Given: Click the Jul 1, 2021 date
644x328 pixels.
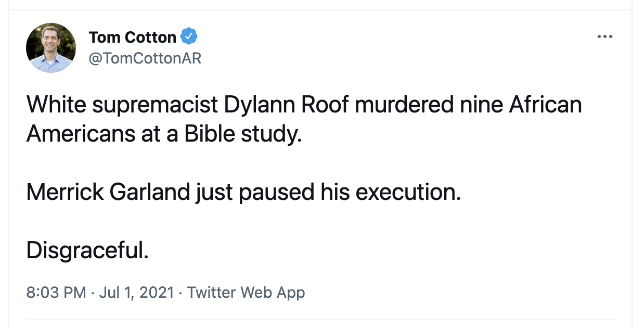Looking at the screenshot, I should (136, 293).
